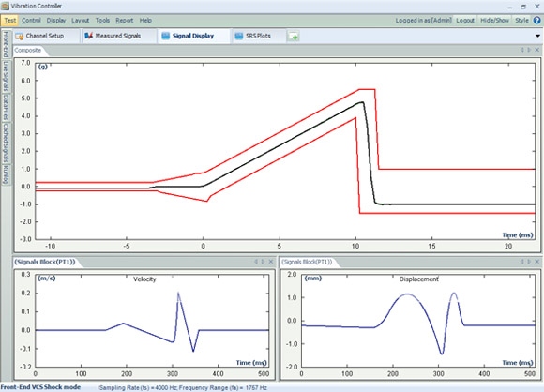
Task: Open the Cached Signals side panel
Action: pos(6,143)
